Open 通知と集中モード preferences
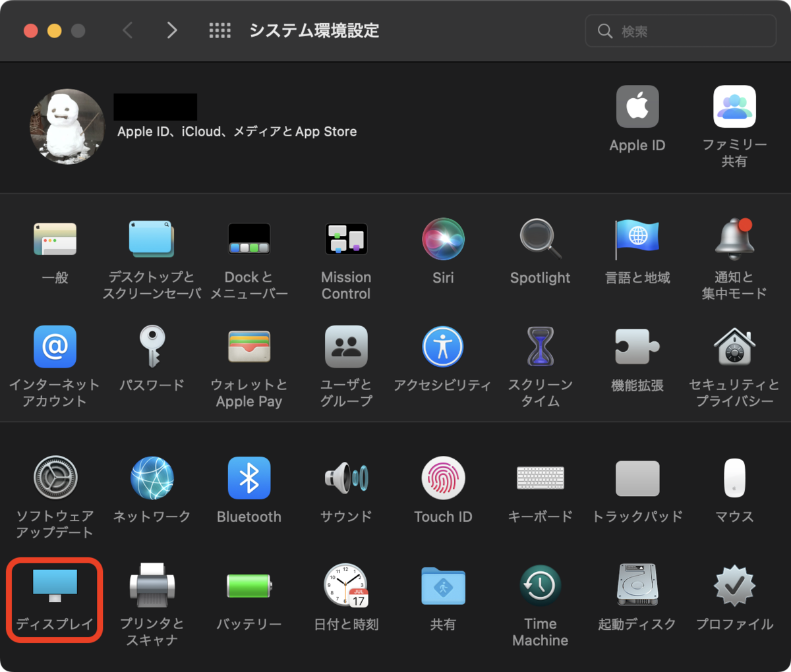 pyautogui.click(x=734, y=238)
